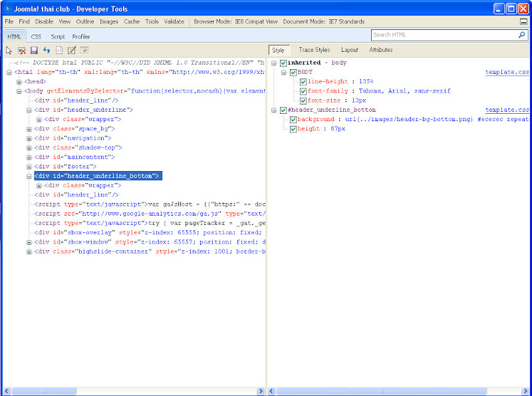Screen dimensions: 532x396
Task: Collapse the header_underline_bottom div
Action: tap(29, 176)
